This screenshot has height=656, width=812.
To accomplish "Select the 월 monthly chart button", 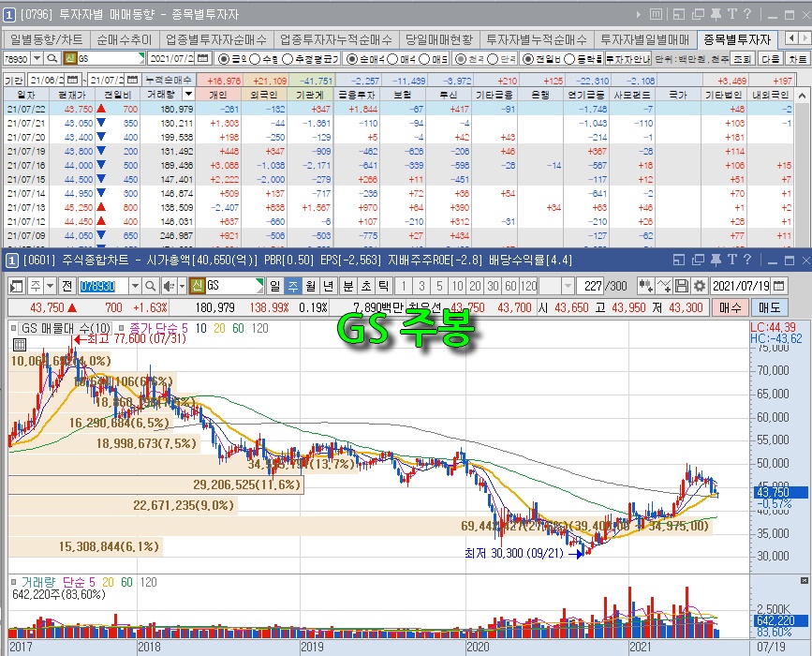I will (x=310, y=286).
